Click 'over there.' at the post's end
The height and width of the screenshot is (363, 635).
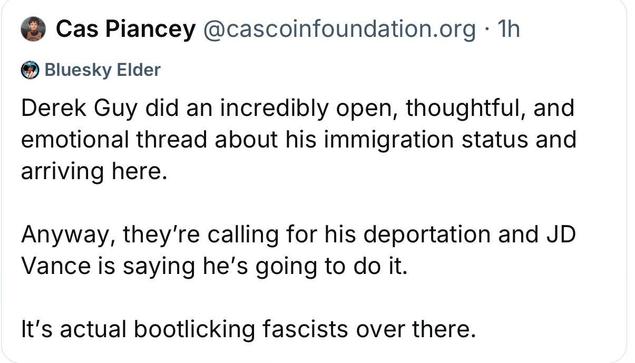[x=416, y=329]
